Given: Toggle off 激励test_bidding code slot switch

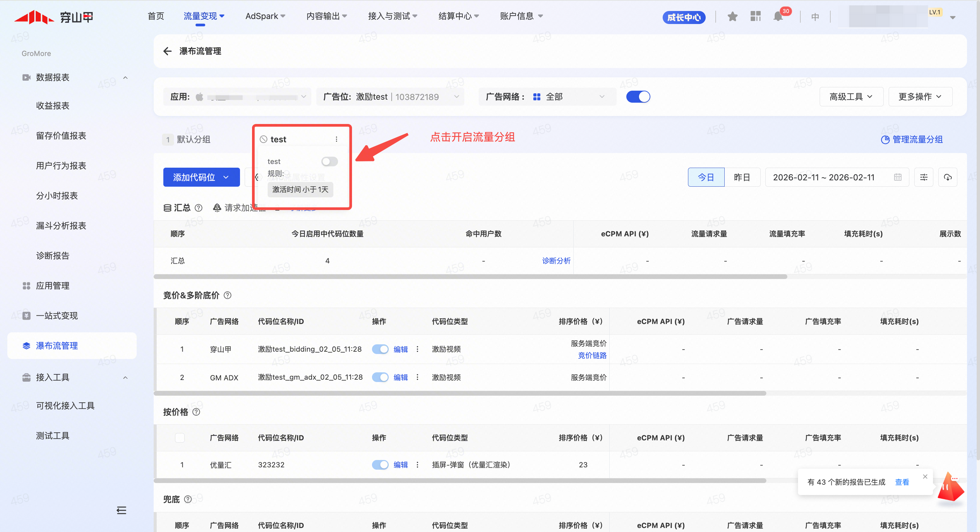Looking at the screenshot, I should pyautogui.click(x=380, y=349).
